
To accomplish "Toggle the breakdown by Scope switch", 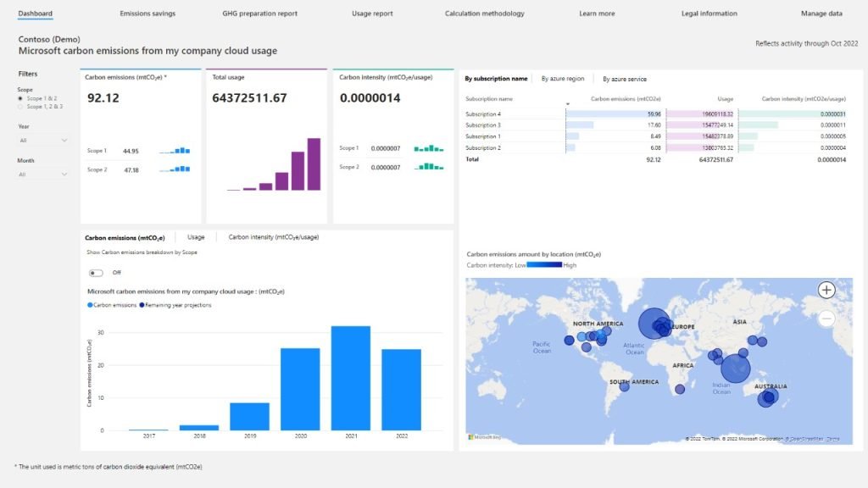I will coord(96,273).
